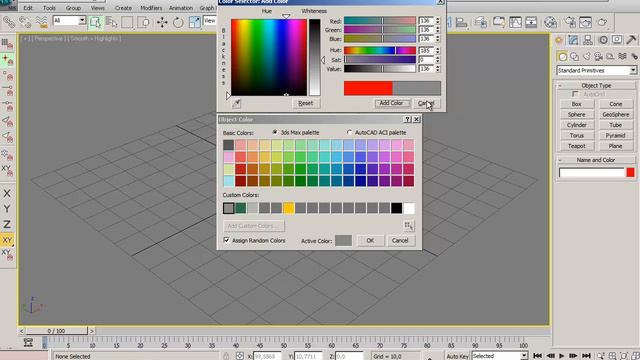The width and height of the screenshot is (640, 360).
Task: Switch to the Modify panel tab
Action: click(x=573, y=40)
